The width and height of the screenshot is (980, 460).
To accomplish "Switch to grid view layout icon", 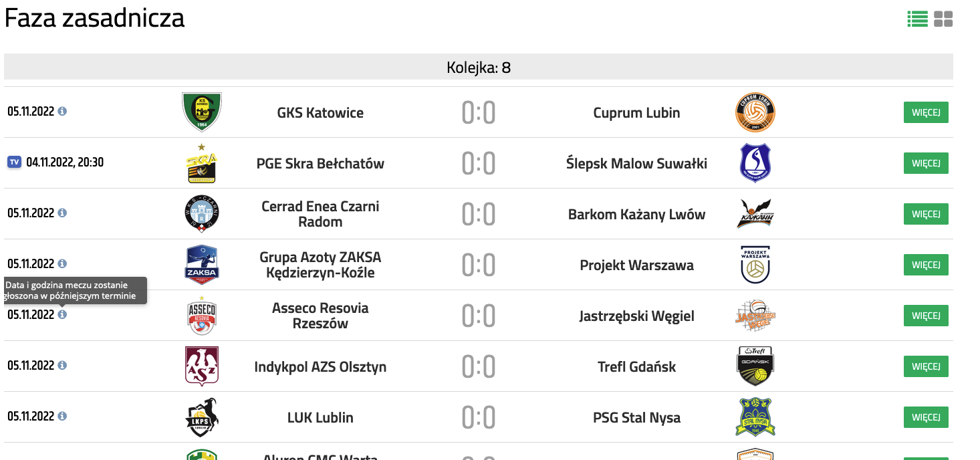I will pos(943,19).
